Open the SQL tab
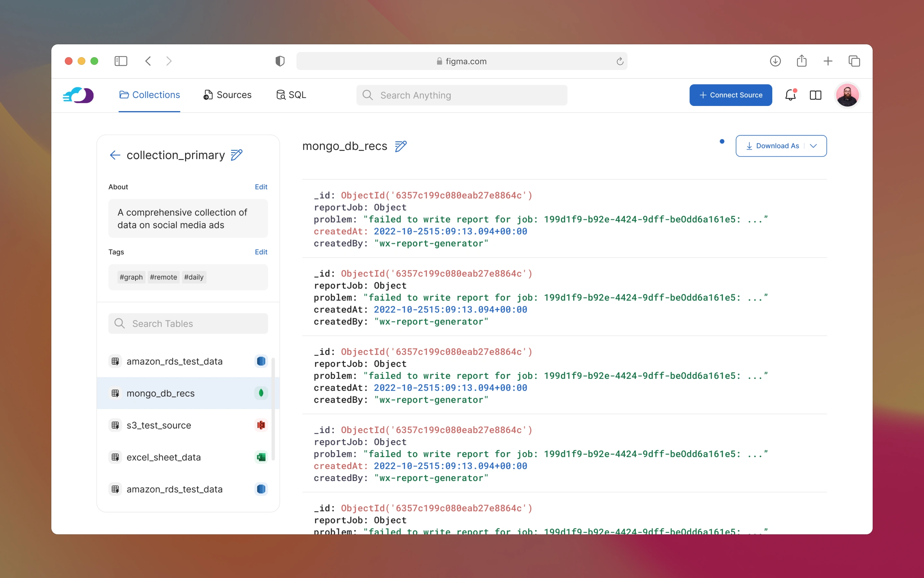 tap(291, 95)
